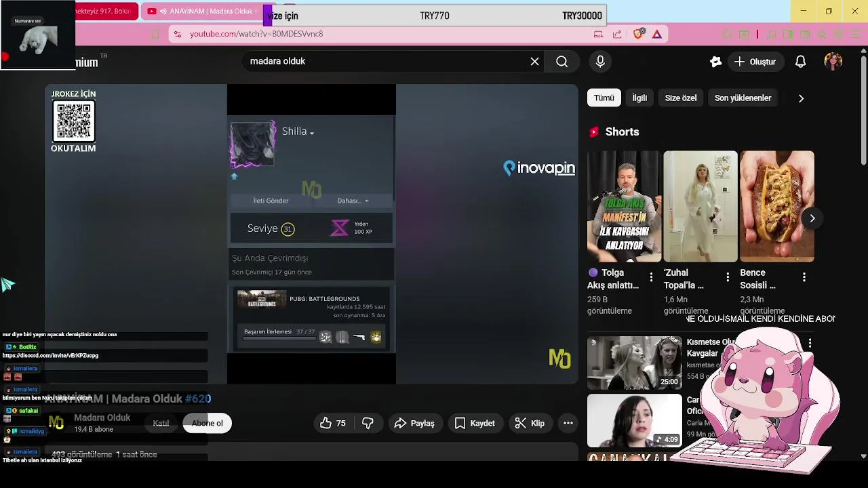Click the magnifier search button
The height and width of the screenshot is (488, 868).
pyautogui.click(x=561, y=62)
